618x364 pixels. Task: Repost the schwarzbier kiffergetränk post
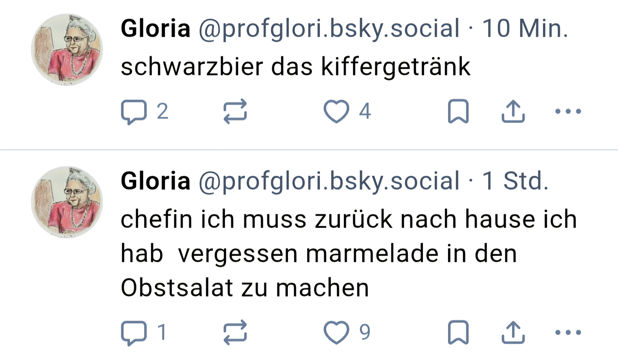(x=235, y=111)
